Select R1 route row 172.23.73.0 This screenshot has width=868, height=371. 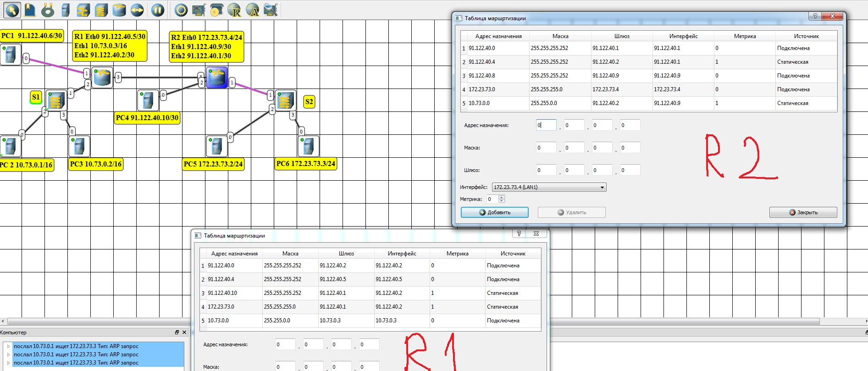[x=370, y=307]
